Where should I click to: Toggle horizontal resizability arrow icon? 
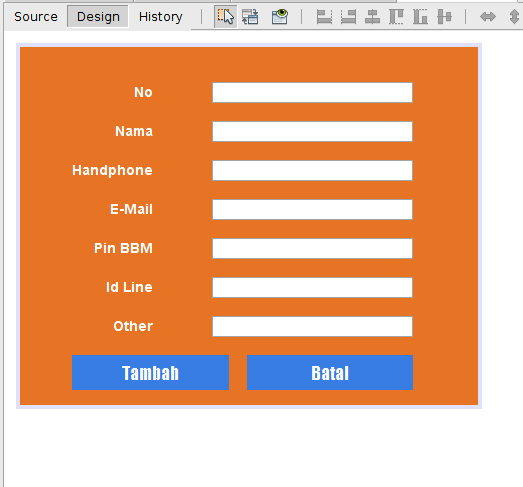pos(488,16)
